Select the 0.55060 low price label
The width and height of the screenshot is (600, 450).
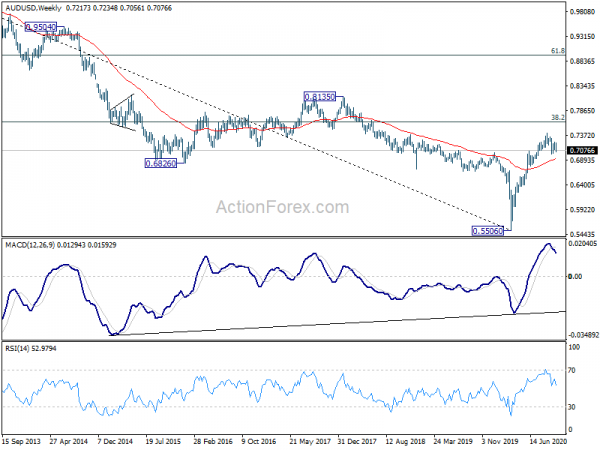click(488, 231)
